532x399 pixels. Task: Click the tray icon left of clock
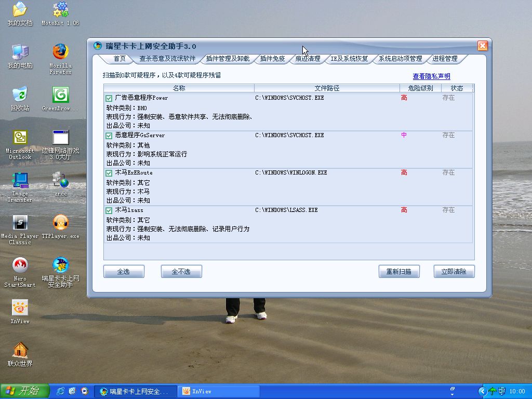[x=502, y=391]
